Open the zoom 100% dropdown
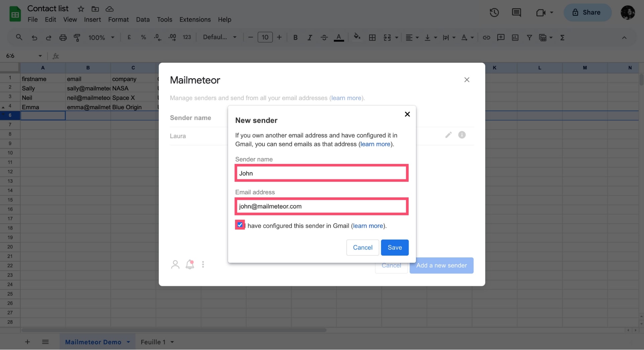644x350 pixels. point(101,37)
